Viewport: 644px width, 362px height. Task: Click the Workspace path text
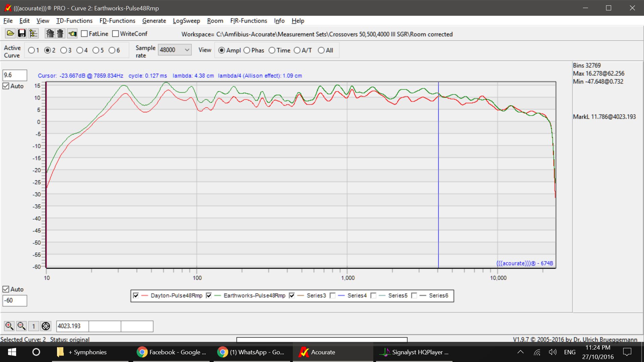pos(317,34)
